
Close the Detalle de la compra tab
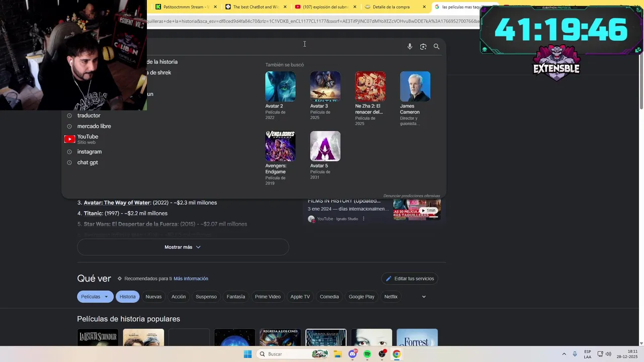424,7
